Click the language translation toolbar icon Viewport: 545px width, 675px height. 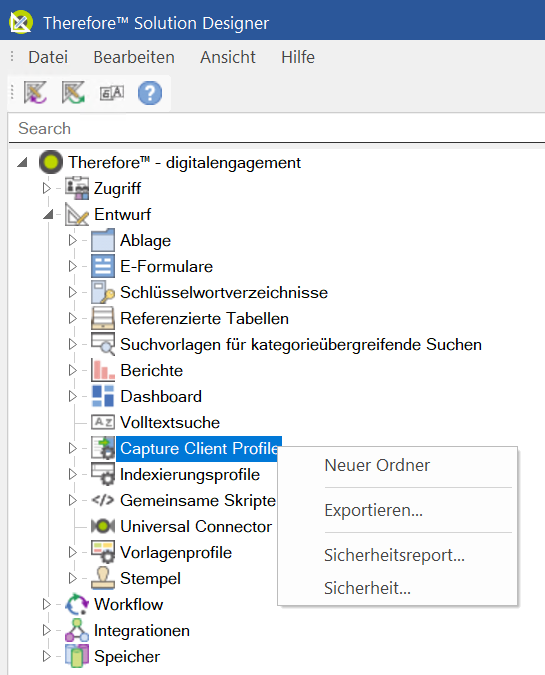(112, 93)
